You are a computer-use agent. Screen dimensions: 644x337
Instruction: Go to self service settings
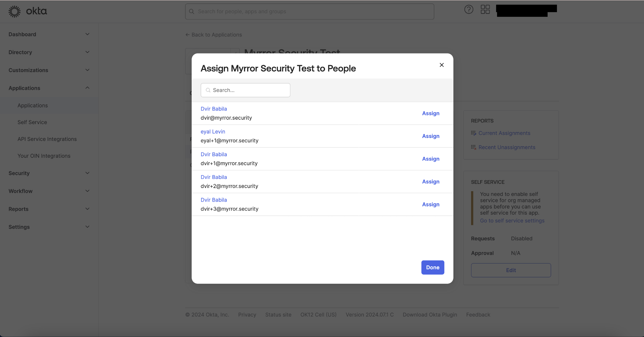512,221
